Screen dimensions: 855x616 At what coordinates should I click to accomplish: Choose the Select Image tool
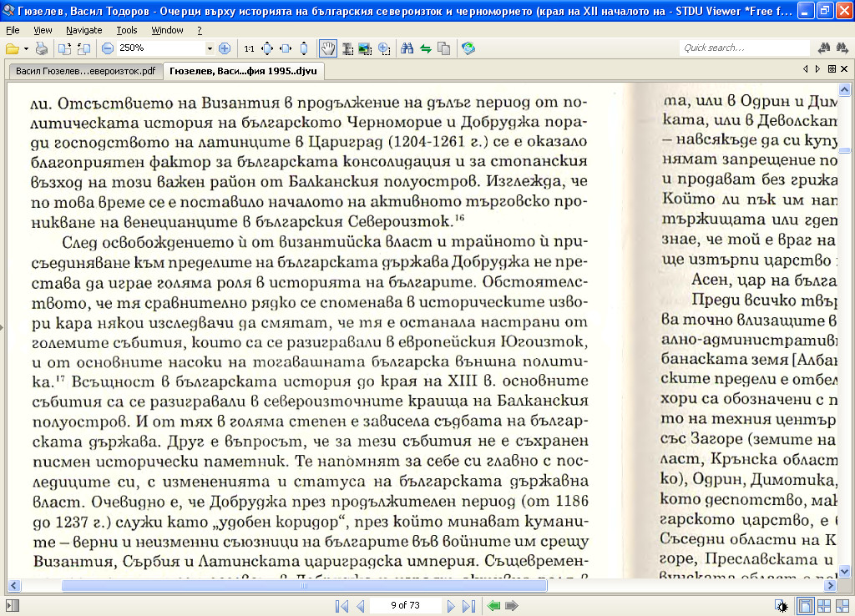click(x=365, y=48)
